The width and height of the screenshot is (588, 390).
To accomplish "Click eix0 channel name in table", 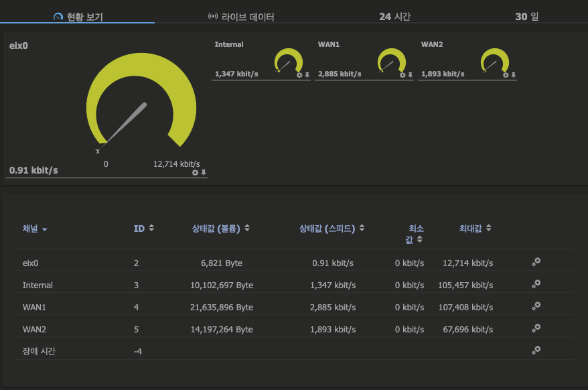I will 30,263.
